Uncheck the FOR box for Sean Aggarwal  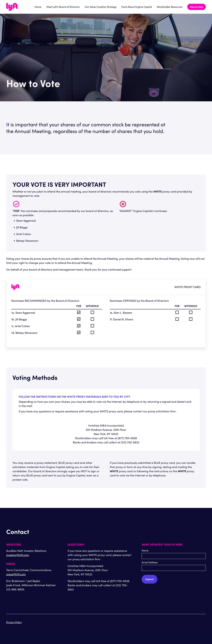pos(79,312)
